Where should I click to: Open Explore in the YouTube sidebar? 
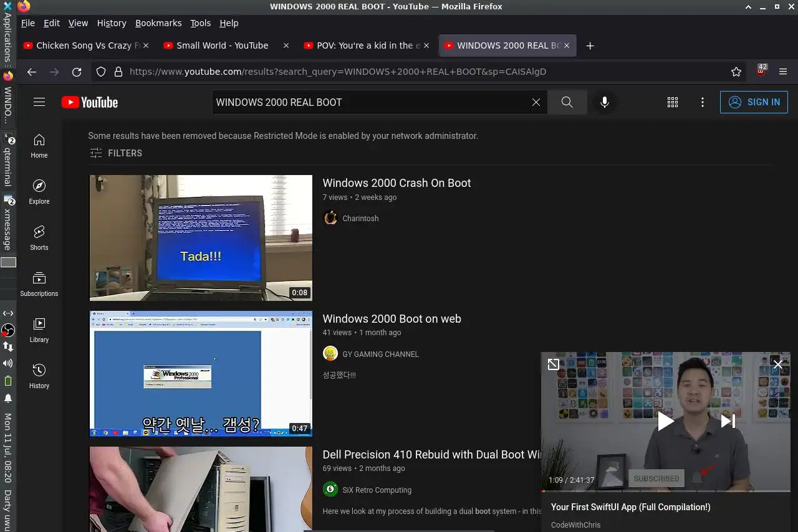click(x=39, y=192)
